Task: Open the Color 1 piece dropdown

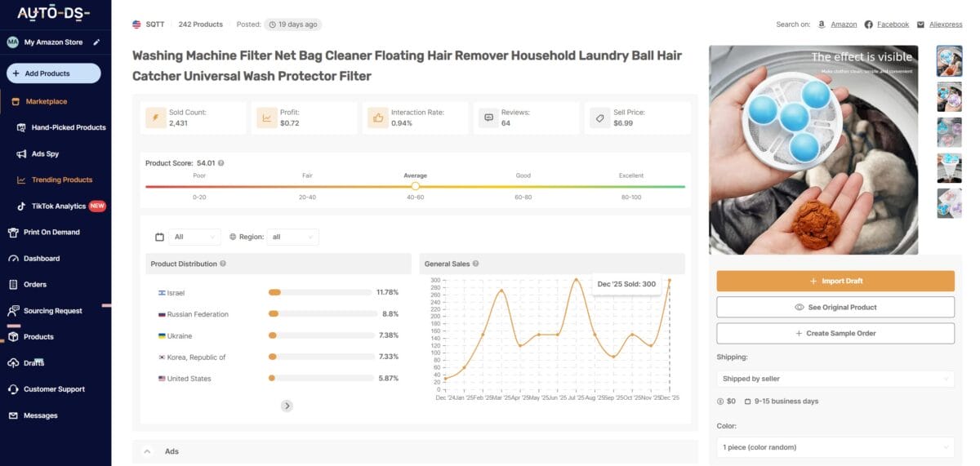Action: [x=835, y=447]
